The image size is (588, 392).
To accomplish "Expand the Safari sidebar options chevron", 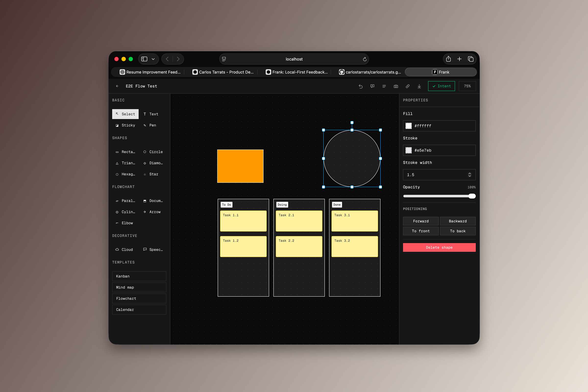I will (153, 59).
